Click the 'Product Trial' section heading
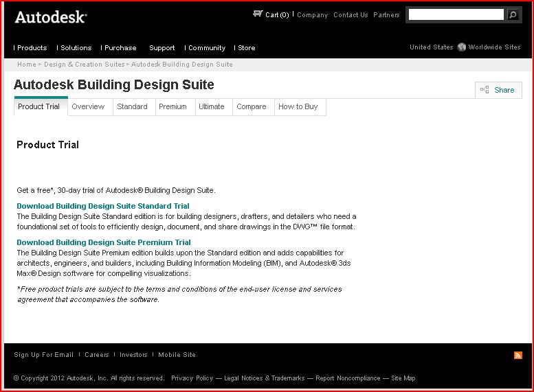The width and height of the screenshot is (534, 392). tap(47, 145)
